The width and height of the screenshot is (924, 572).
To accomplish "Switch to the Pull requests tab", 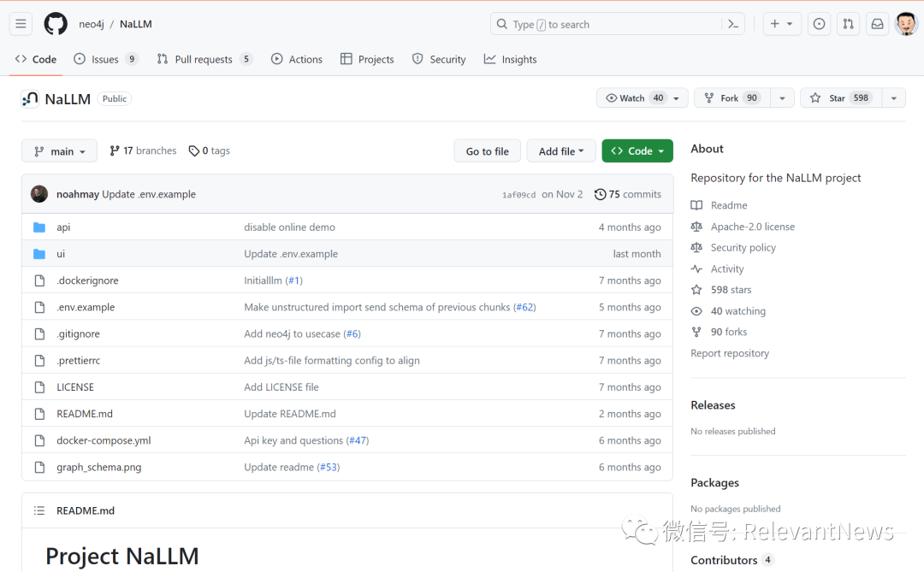I will coord(204,59).
